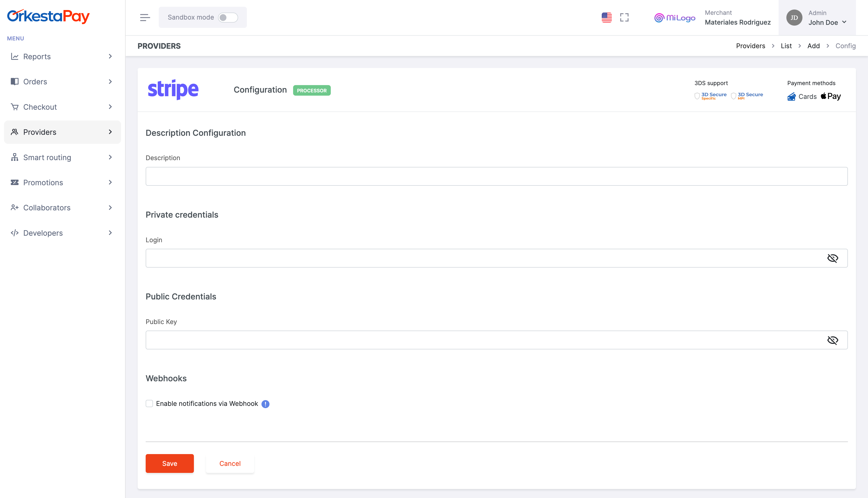This screenshot has width=868, height=498.
Task: Click the MiLogo merchant logo
Action: [x=675, y=18]
